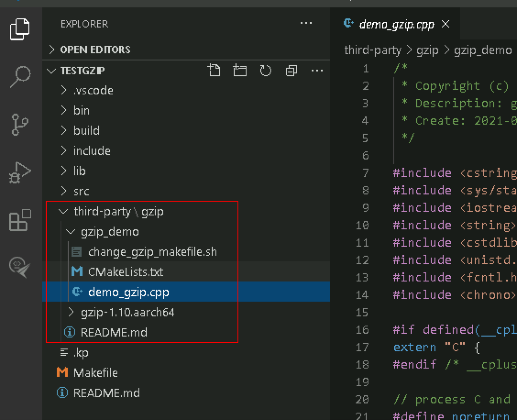517x420 pixels.
Task: Open the Run and Debug view
Action: pos(20,173)
